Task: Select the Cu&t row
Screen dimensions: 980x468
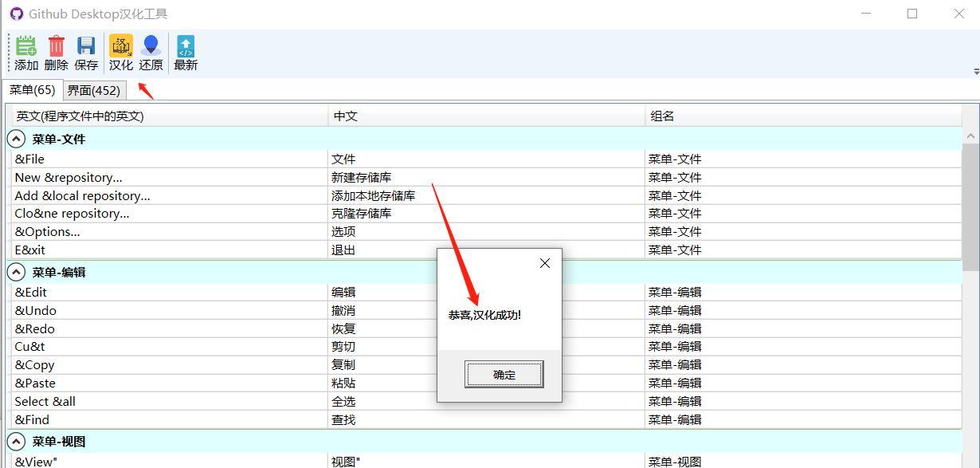Action: pos(486,346)
